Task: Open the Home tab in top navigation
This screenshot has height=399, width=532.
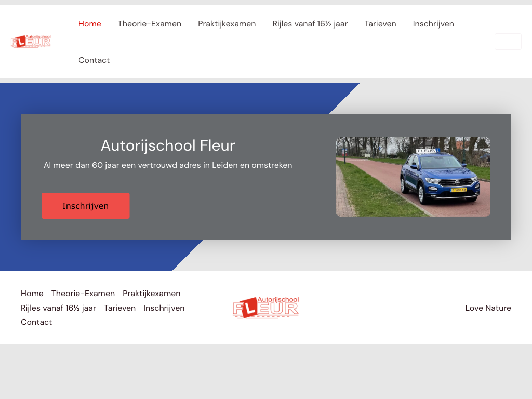Action: point(89,24)
